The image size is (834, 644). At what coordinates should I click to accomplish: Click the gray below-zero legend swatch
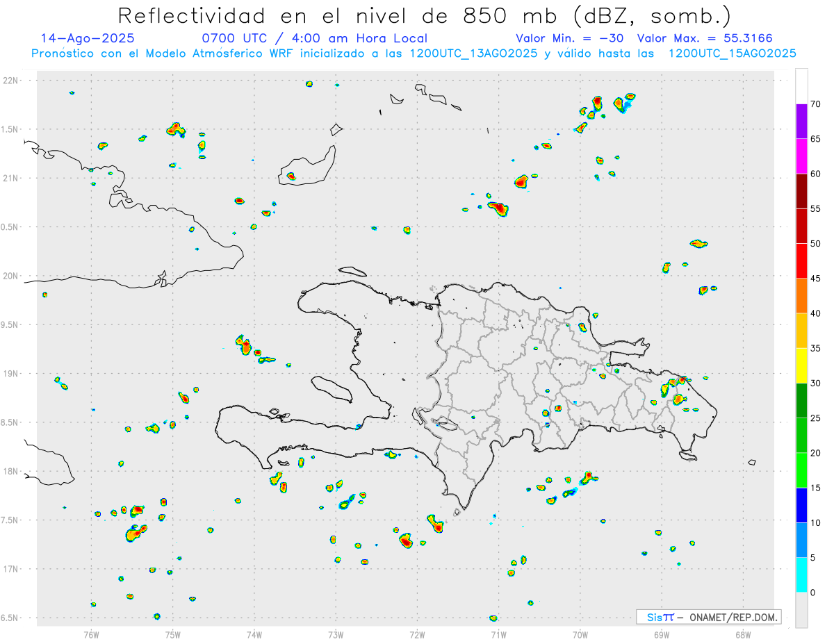click(801, 610)
